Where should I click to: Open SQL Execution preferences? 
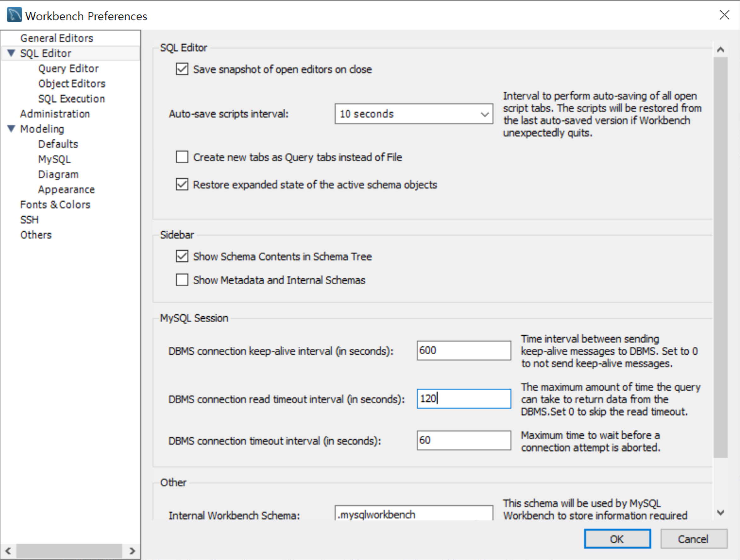pyautogui.click(x=71, y=99)
